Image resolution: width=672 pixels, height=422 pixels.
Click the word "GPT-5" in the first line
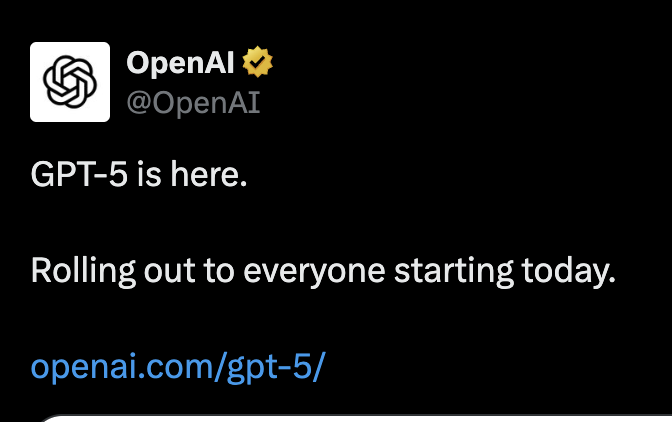[79, 174]
